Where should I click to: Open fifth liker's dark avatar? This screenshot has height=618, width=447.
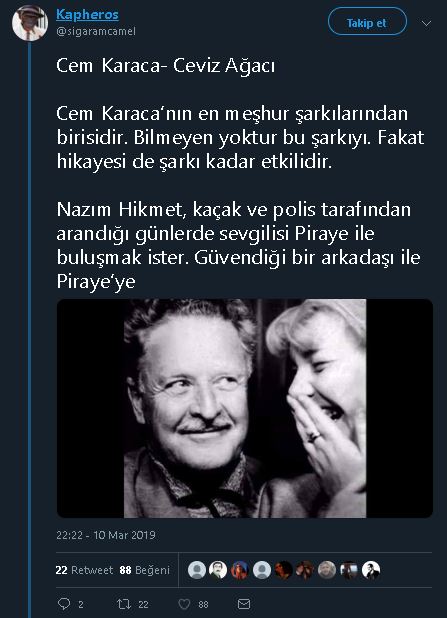pyautogui.click(x=283, y=570)
